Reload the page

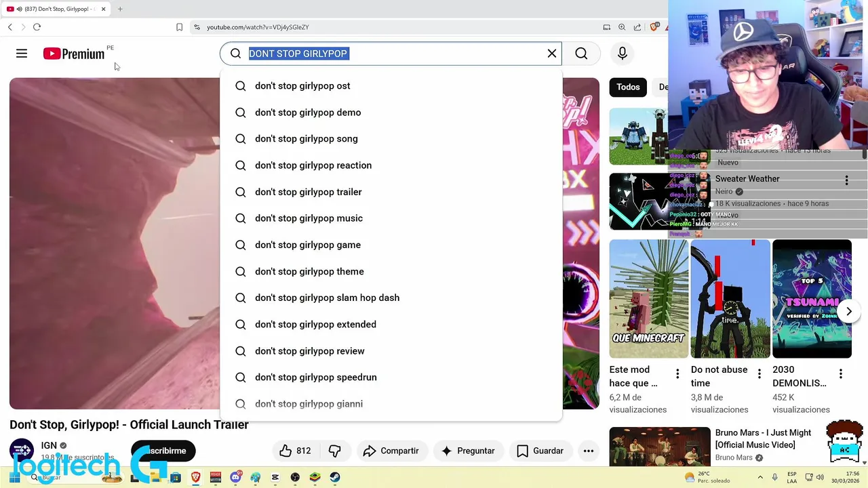[x=37, y=27]
